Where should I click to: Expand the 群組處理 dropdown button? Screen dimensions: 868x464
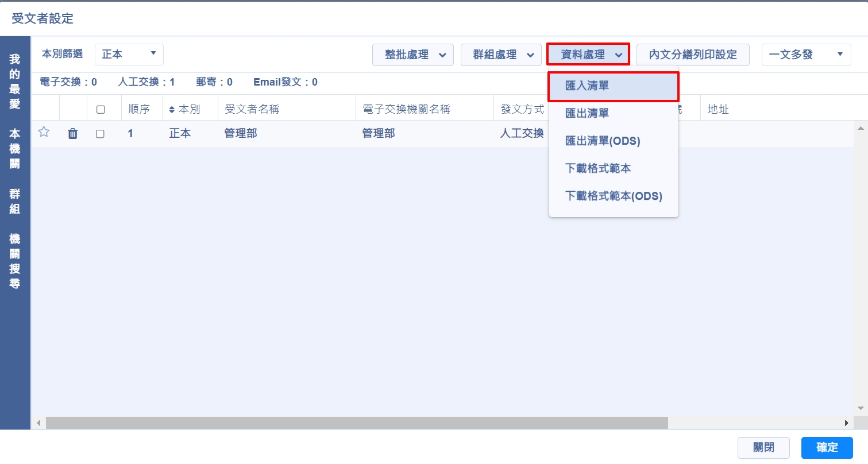point(500,55)
